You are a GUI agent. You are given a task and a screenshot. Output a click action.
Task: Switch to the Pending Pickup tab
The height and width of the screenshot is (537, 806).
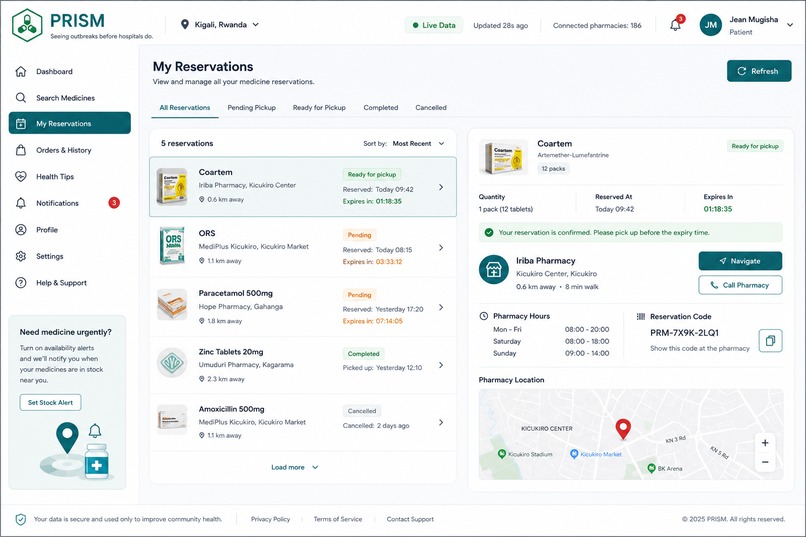[251, 107]
